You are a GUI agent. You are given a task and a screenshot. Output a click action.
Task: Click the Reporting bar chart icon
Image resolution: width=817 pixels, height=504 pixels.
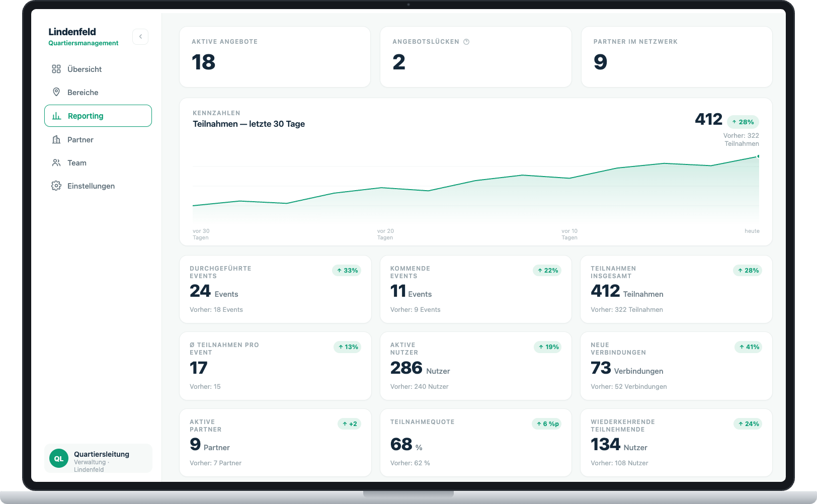click(57, 116)
